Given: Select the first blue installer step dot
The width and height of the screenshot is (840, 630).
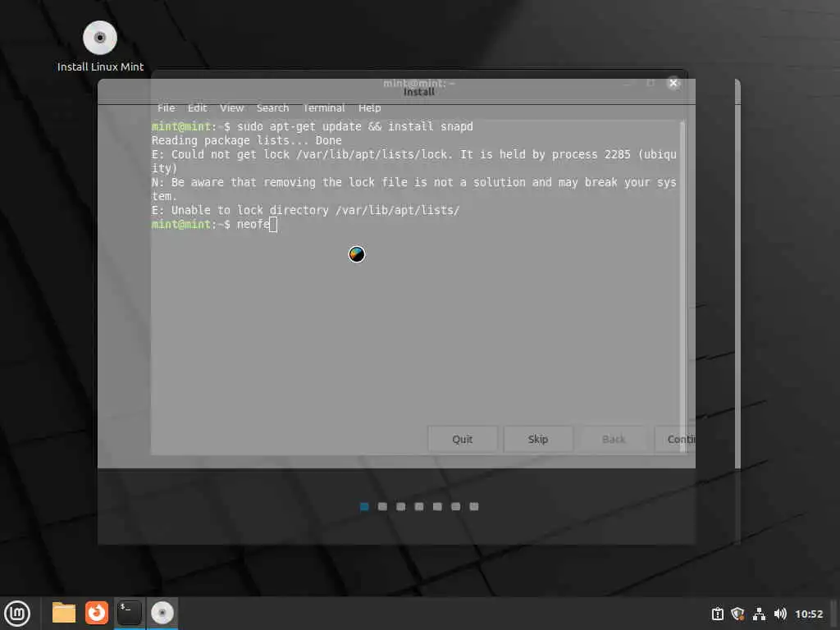Looking at the screenshot, I should pos(364,506).
